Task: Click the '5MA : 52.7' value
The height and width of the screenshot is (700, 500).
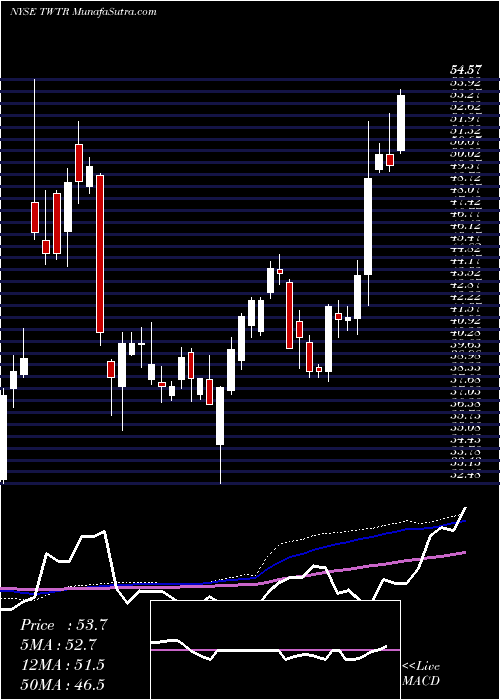Action: 58,645
